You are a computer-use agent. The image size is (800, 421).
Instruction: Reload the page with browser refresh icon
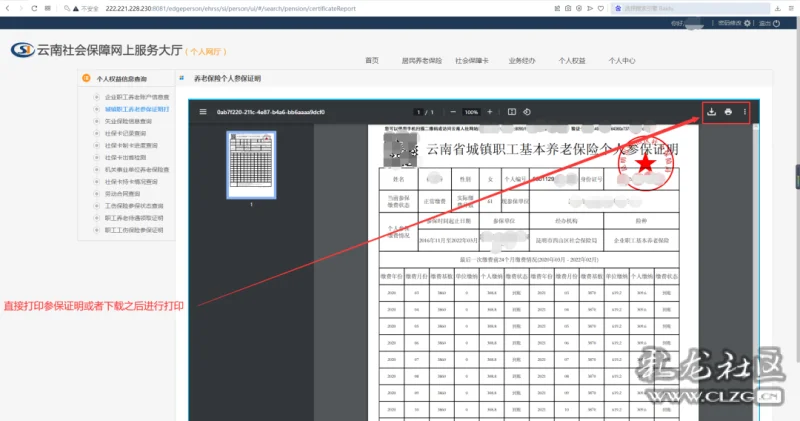(34, 8)
